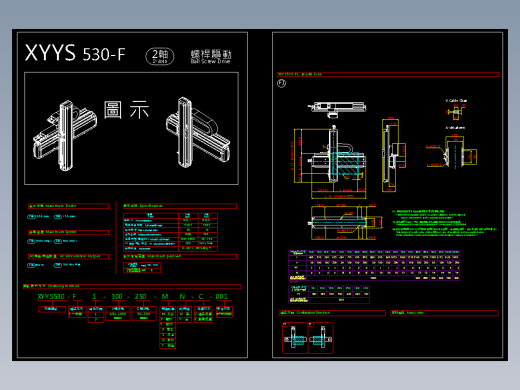This screenshot has width=520, height=390.
Task: Select the smaller purple dimension table
Action: (329, 294)
